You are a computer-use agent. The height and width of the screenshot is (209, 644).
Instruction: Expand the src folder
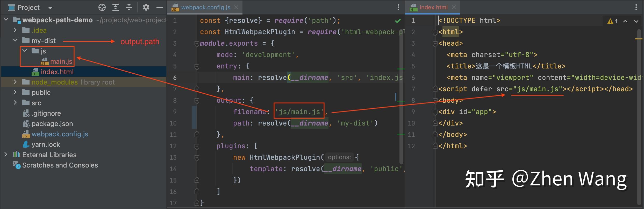[x=15, y=103]
